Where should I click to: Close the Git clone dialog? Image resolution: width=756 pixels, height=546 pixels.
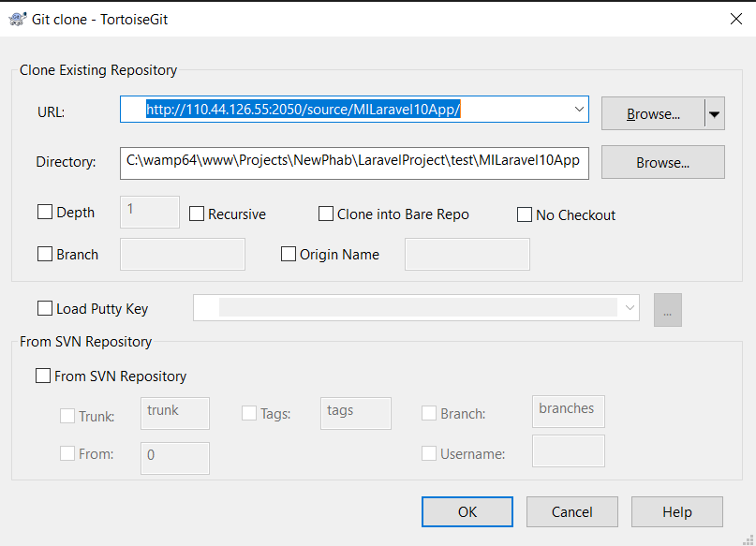735,20
